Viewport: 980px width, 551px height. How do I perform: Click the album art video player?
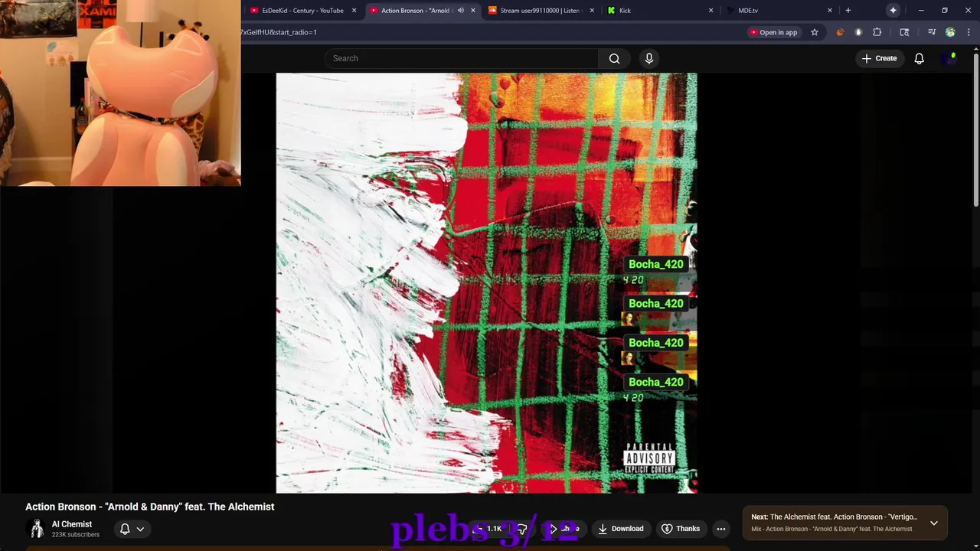[486, 283]
